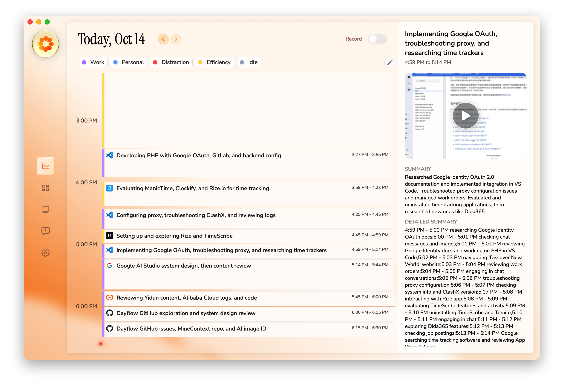
Task: Select the Work category chip
Action: 93,62
